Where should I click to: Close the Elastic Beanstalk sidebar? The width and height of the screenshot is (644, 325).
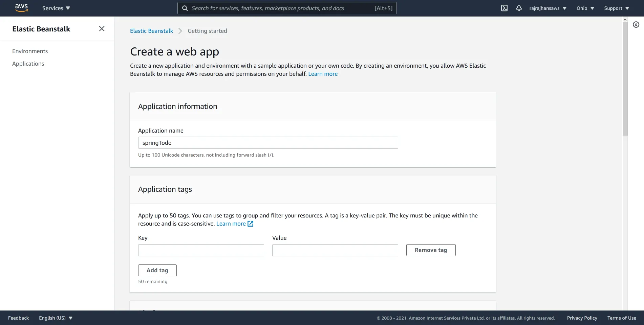click(102, 28)
